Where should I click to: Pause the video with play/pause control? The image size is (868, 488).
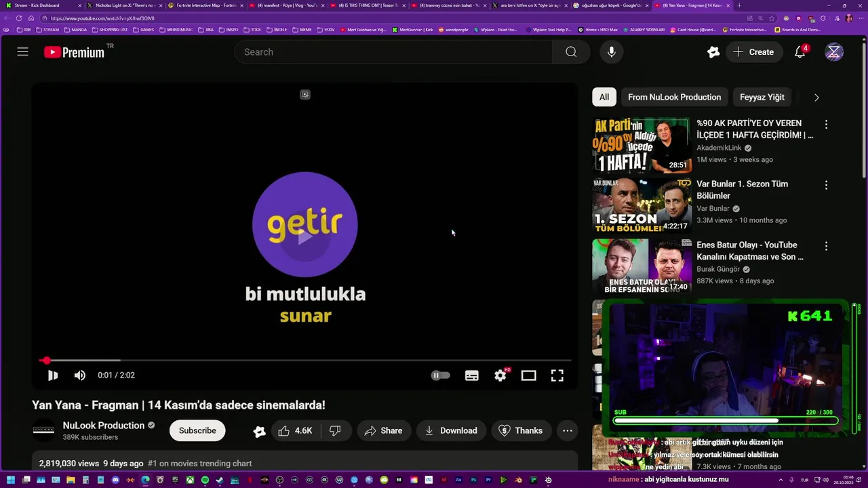(x=52, y=375)
